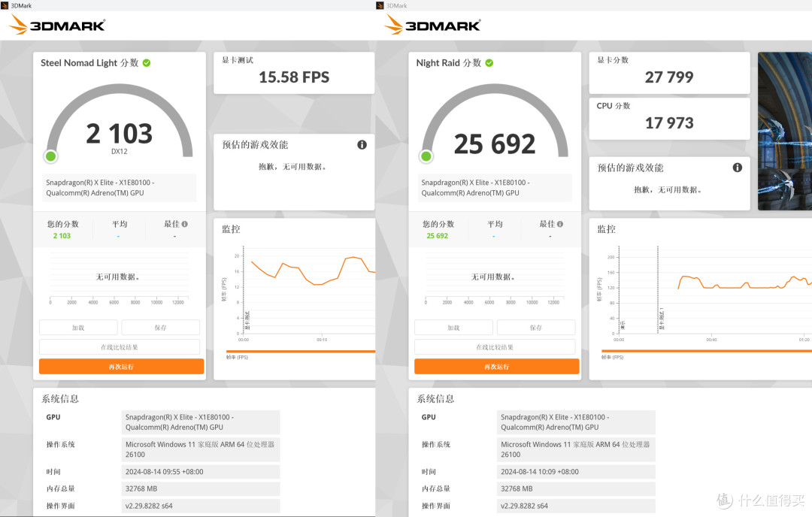
Task: Click the 监控 heading in the Steel Nomad window
Action: pyautogui.click(x=231, y=229)
